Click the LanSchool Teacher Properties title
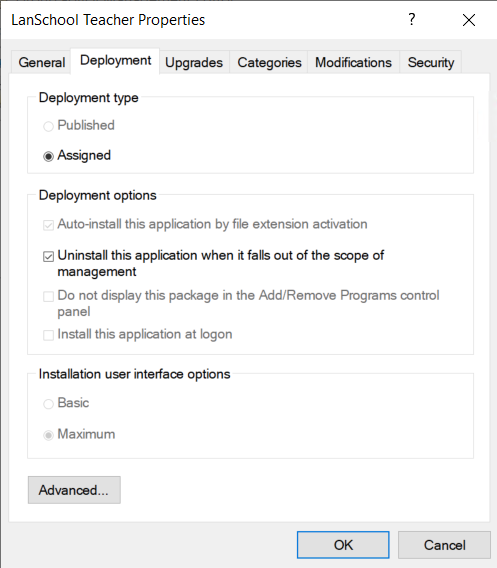The height and width of the screenshot is (568, 497). pyautogui.click(x=108, y=20)
